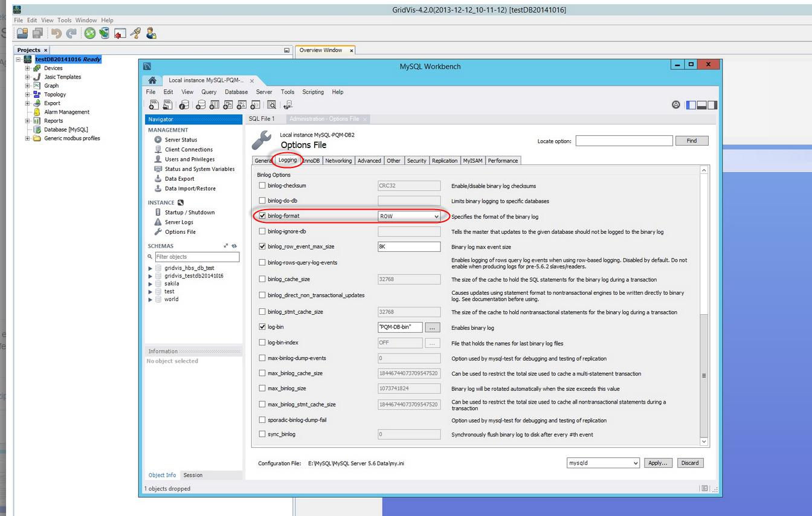Open the SQL File 1 tab
The image size is (812, 516).
click(262, 119)
